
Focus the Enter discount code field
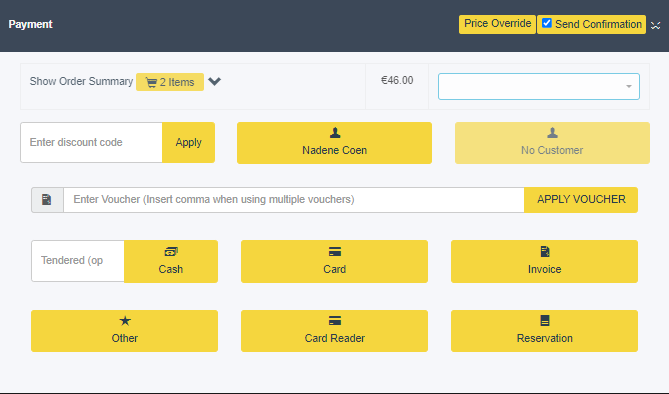(x=91, y=143)
